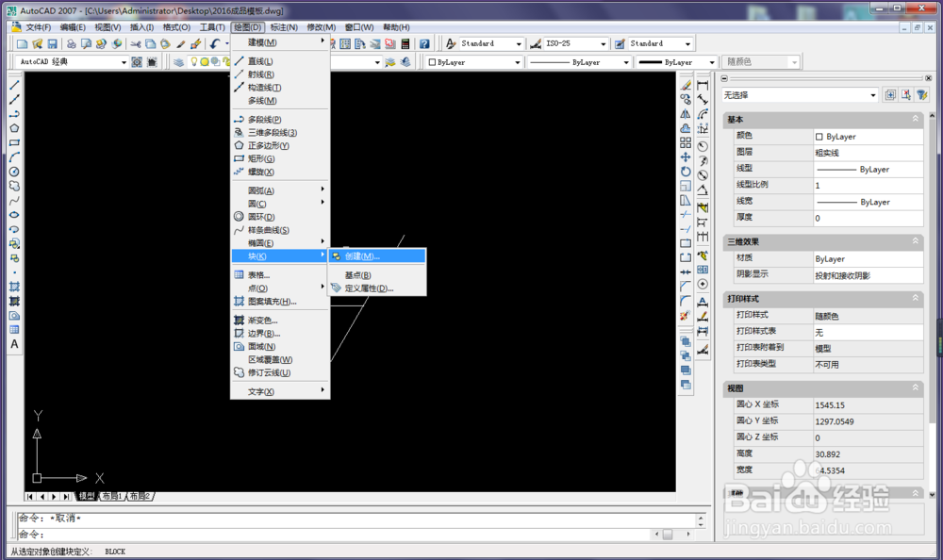This screenshot has width=943, height=560.
Task: Collapse the 三维效果 properties section
Action: coord(916,241)
